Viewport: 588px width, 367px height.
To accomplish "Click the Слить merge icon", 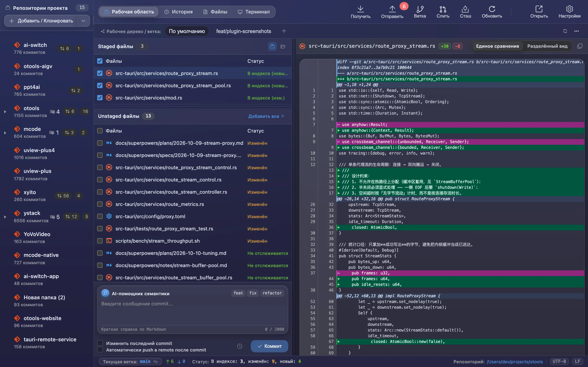I will [x=443, y=9].
